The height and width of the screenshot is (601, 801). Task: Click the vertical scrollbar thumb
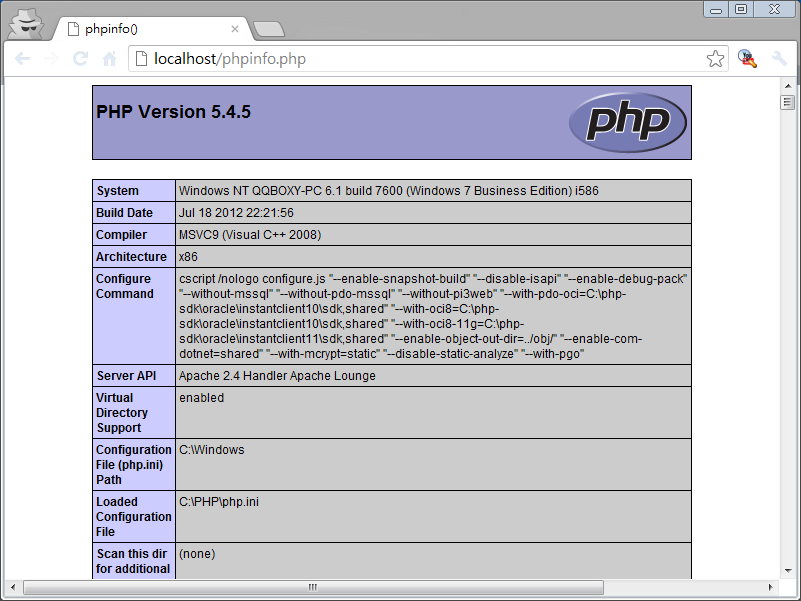coord(788,102)
